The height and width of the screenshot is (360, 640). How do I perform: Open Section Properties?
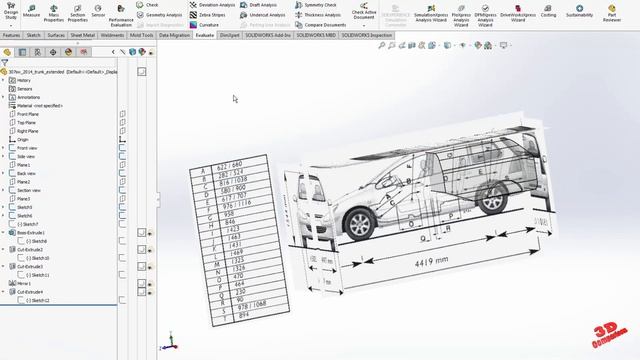(78, 13)
